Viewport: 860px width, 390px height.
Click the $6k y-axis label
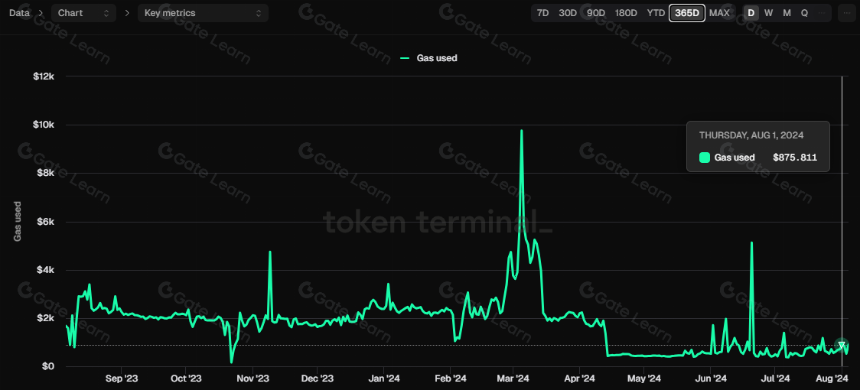[46, 222]
